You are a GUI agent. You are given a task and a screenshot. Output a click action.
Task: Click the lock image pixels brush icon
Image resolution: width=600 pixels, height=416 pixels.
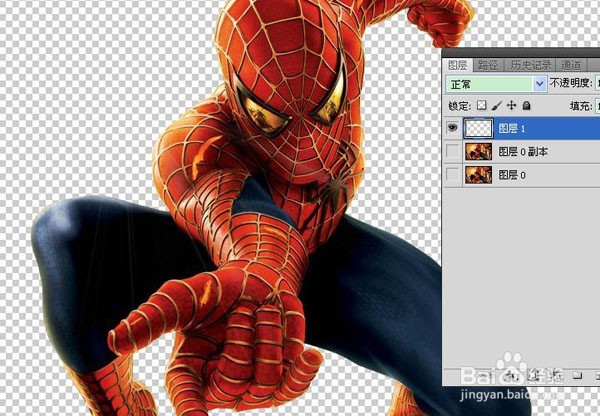pos(496,105)
